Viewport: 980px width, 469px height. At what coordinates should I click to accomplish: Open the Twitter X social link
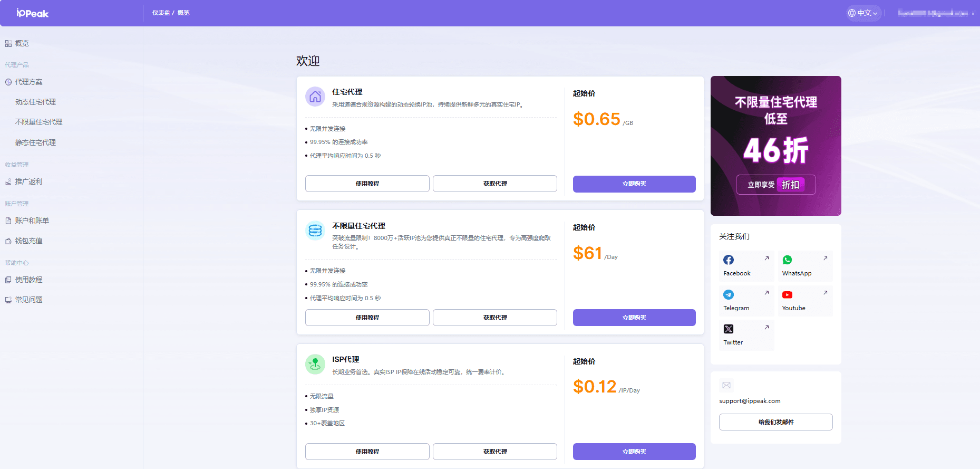[x=746, y=335]
